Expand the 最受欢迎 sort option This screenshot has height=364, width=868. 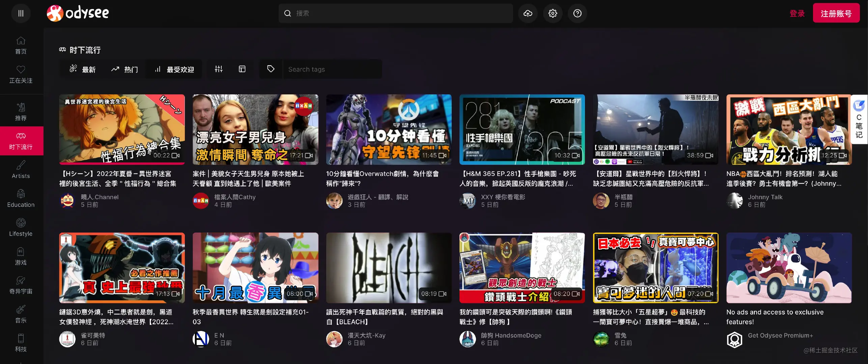coord(174,69)
